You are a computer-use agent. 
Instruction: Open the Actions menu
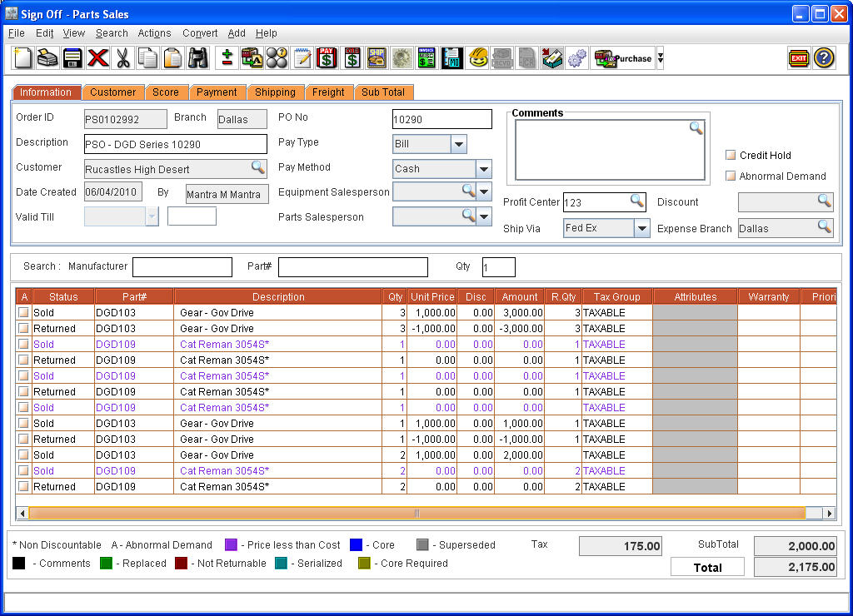154,33
